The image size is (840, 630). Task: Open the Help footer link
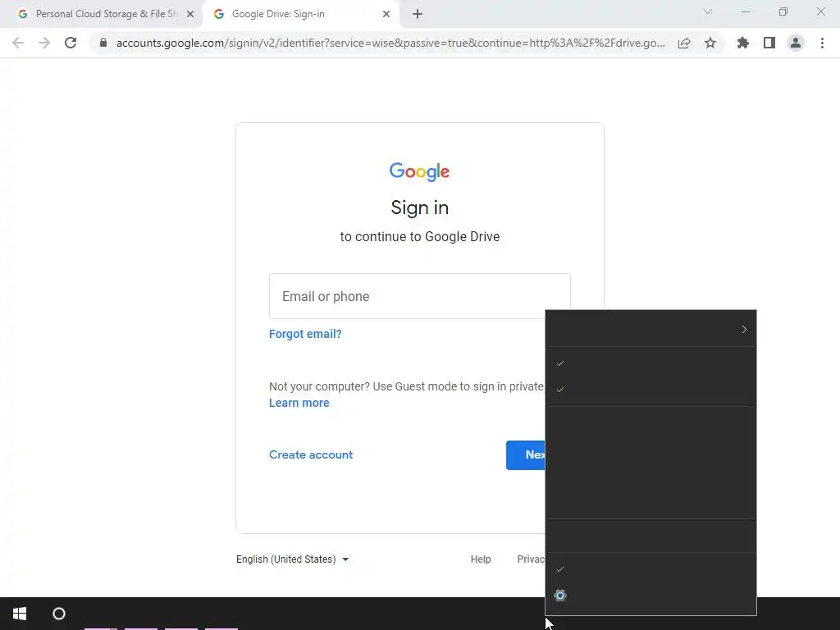tap(481, 559)
